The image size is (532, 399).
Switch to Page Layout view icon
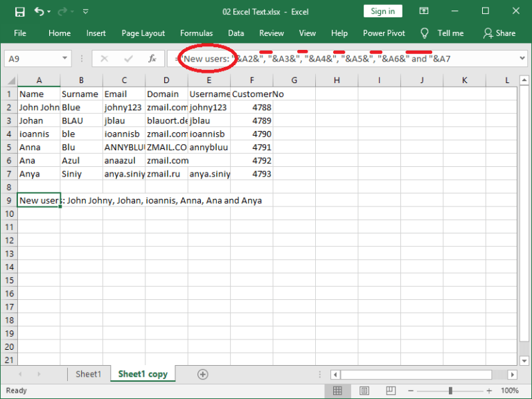(364, 391)
